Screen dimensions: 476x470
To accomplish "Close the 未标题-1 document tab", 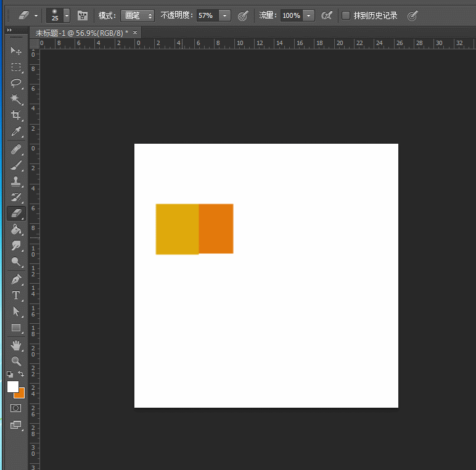I will [x=135, y=33].
